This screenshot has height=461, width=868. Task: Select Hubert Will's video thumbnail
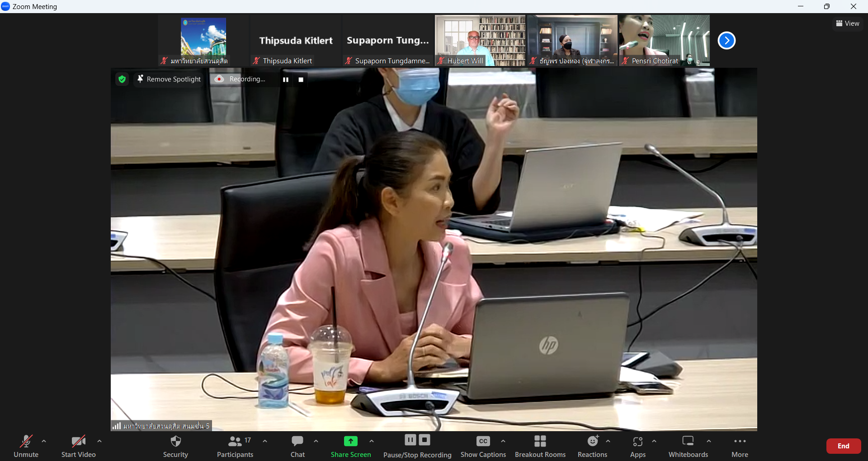480,40
